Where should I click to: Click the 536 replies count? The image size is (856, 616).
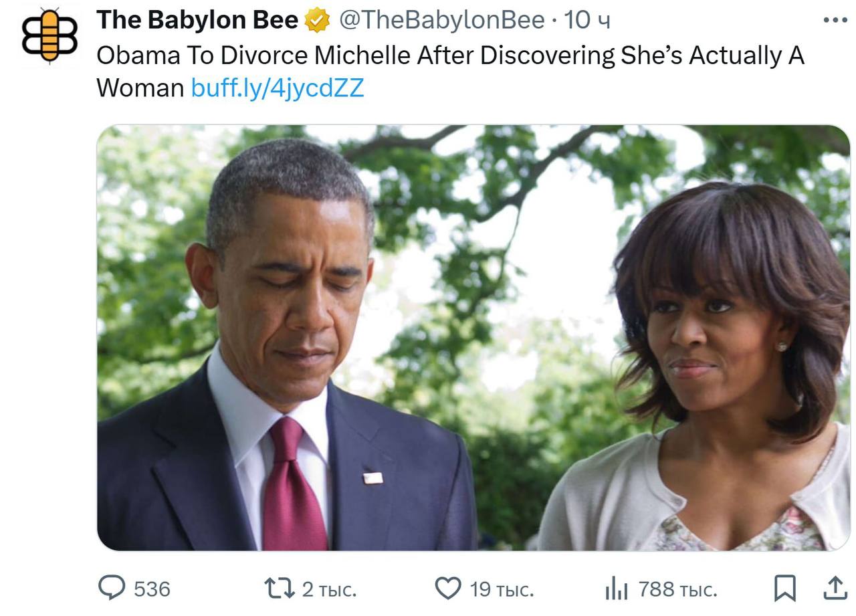point(152,589)
